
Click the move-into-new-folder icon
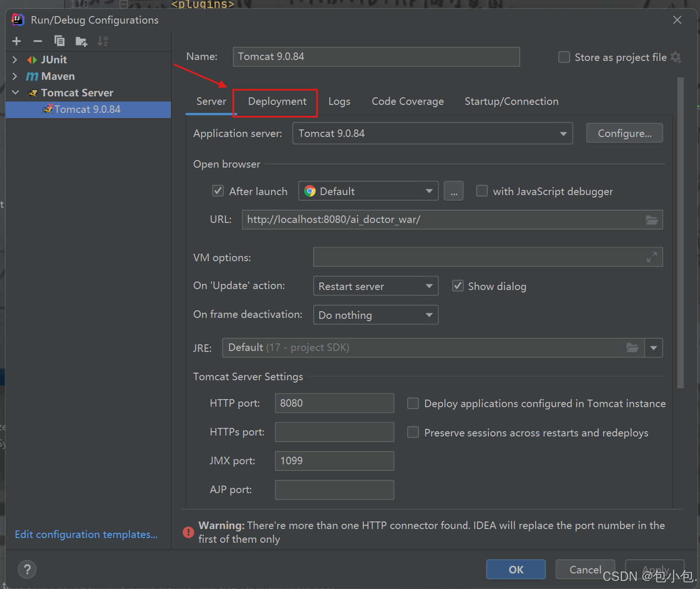pyautogui.click(x=81, y=42)
